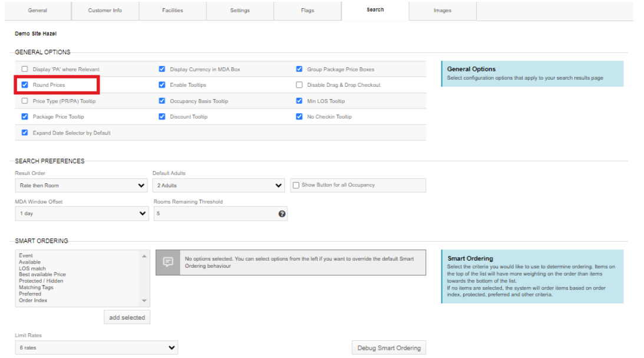644x358 pixels.
Task: Enable Display 'PA' where Relevant checkbox
Action: click(x=25, y=69)
